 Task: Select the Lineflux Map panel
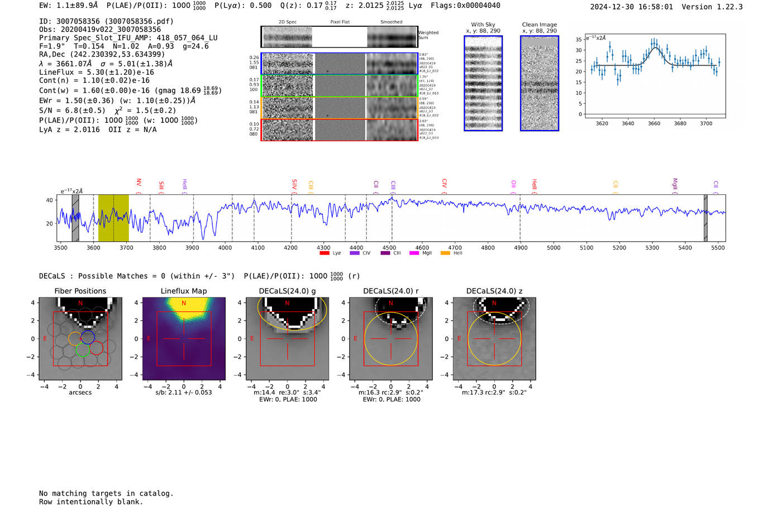[x=184, y=339]
